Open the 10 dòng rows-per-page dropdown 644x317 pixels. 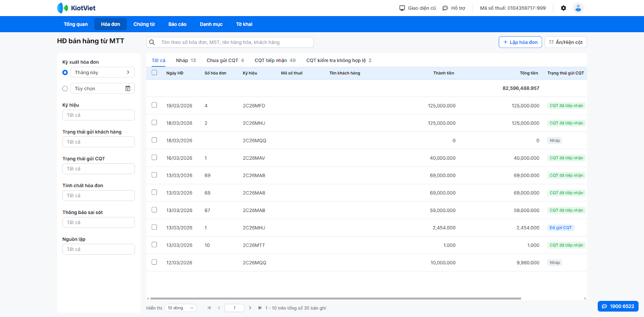pyautogui.click(x=181, y=308)
